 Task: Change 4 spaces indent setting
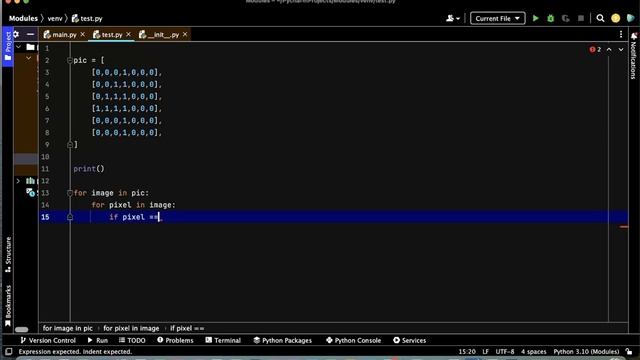click(x=533, y=351)
